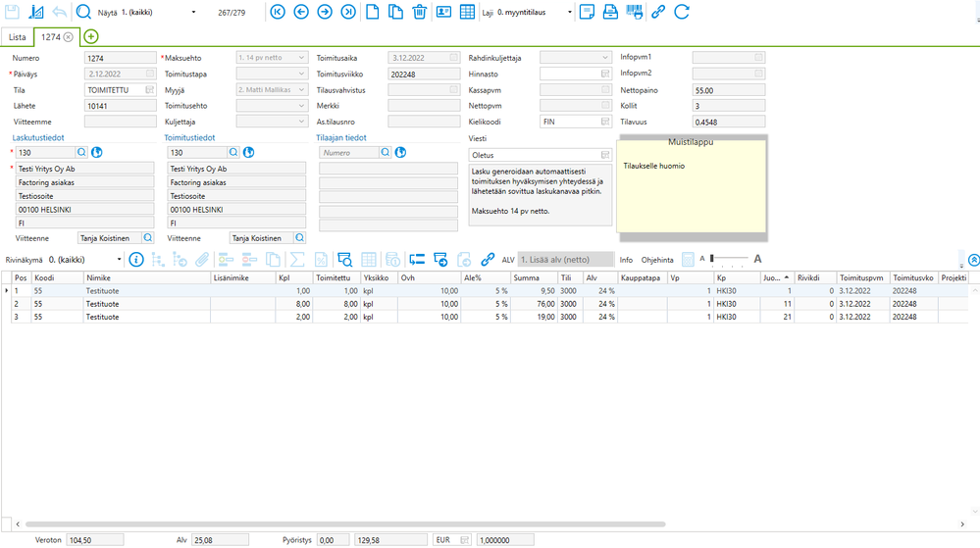Open the Näytä 1. (kaikki) dropdown
The height and width of the screenshot is (548, 980).
tap(194, 12)
